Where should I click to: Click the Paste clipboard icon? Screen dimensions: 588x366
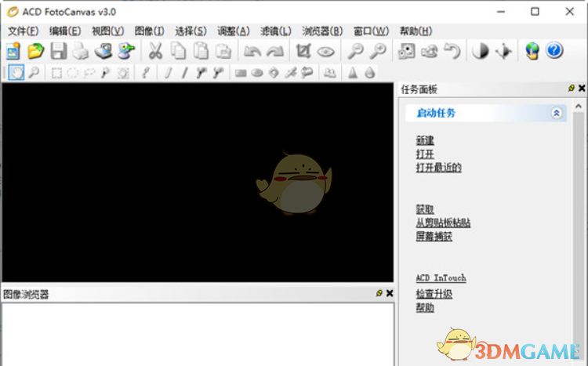tap(201, 51)
